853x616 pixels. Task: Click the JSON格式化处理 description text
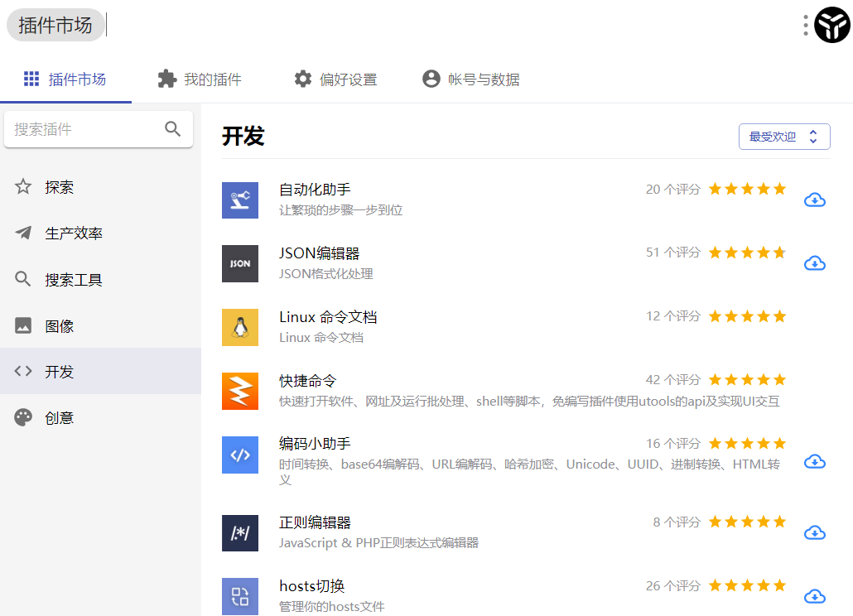[x=325, y=273]
